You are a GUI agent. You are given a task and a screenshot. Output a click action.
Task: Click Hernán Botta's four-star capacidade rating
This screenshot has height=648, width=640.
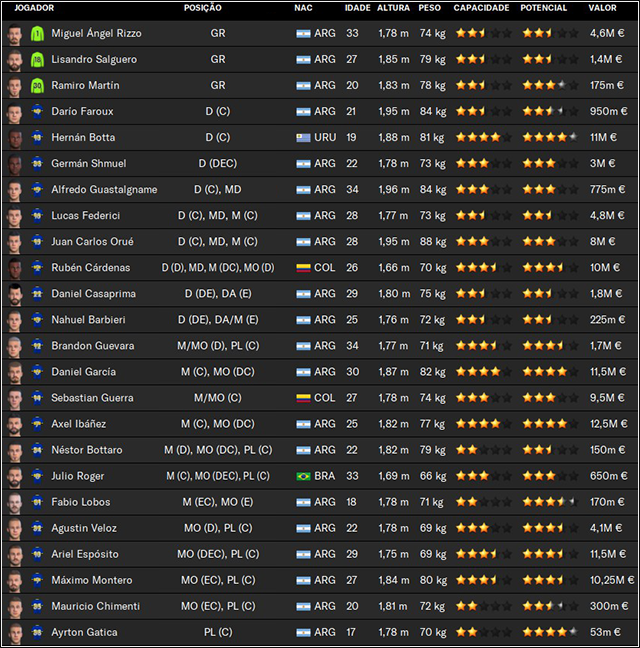click(x=483, y=138)
